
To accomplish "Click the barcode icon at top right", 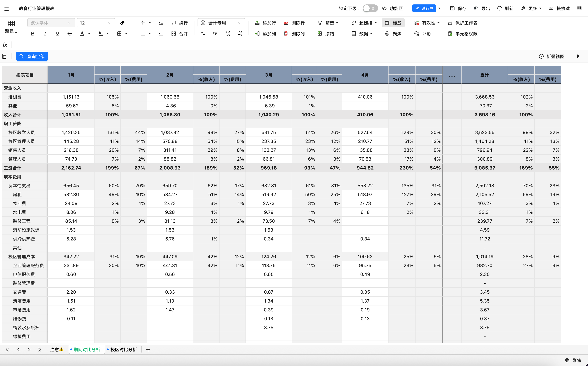I will coord(579,8).
